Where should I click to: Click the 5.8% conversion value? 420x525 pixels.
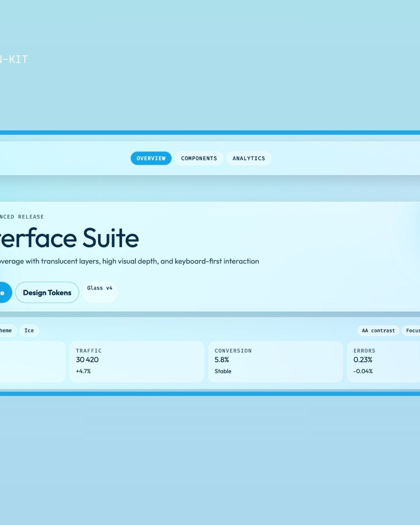pyautogui.click(x=222, y=360)
